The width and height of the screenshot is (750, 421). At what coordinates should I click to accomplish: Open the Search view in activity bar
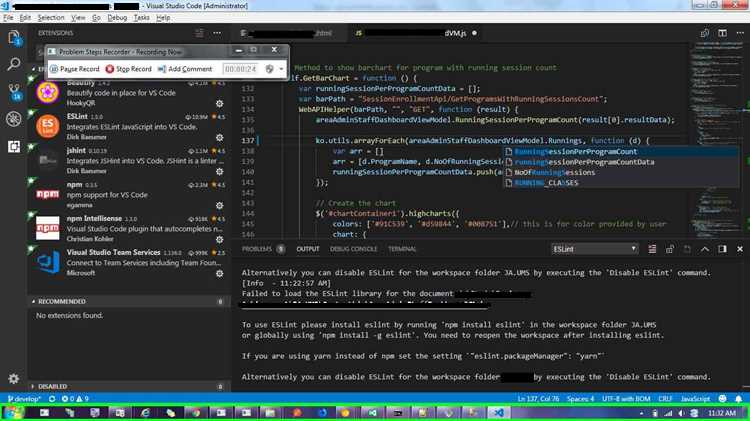click(x=14, y=64)
